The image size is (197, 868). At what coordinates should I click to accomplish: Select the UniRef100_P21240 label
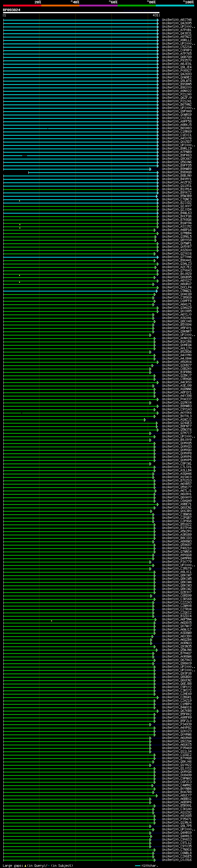(177, 94)
